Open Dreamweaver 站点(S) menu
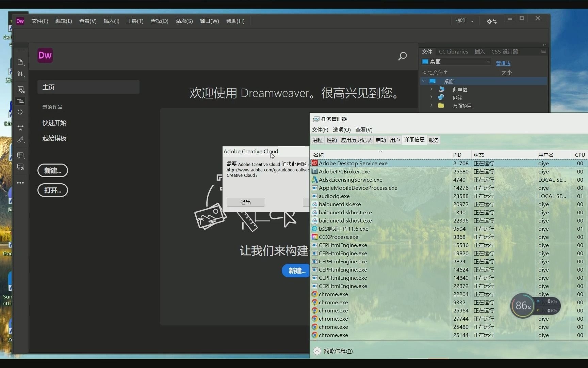Viewport: 588px width, 368px height. (x=184, y=21)
